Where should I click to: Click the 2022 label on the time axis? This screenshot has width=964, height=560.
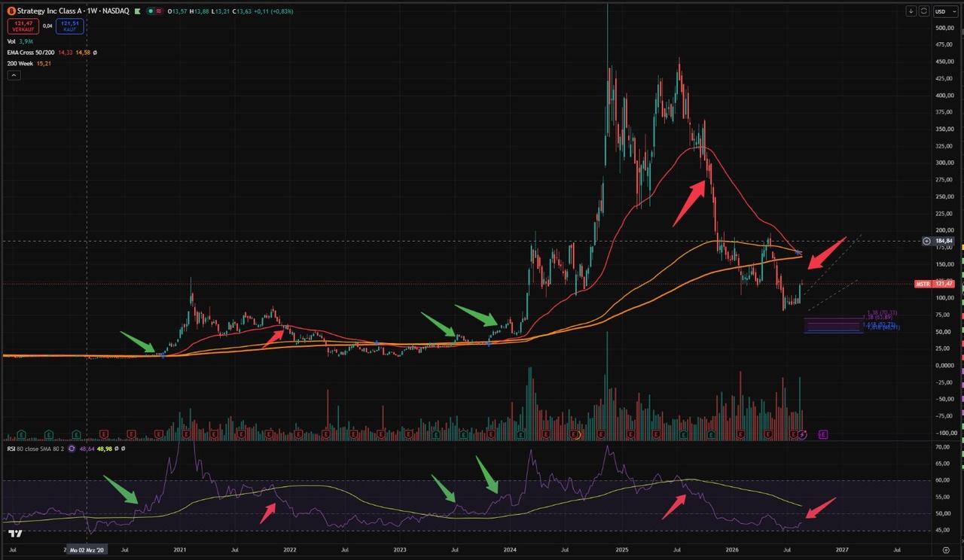pos(290,550)
